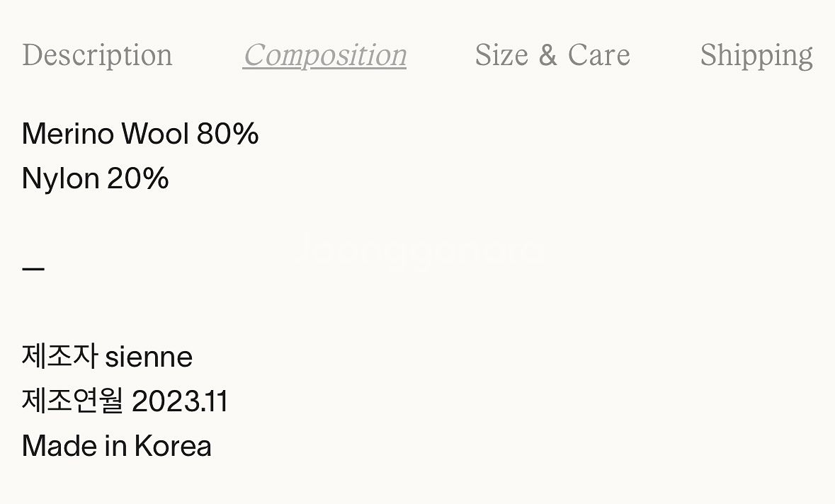Click the manufacture date 2023.11
Screen dimensions: 835x504
[x=180, y=401]
